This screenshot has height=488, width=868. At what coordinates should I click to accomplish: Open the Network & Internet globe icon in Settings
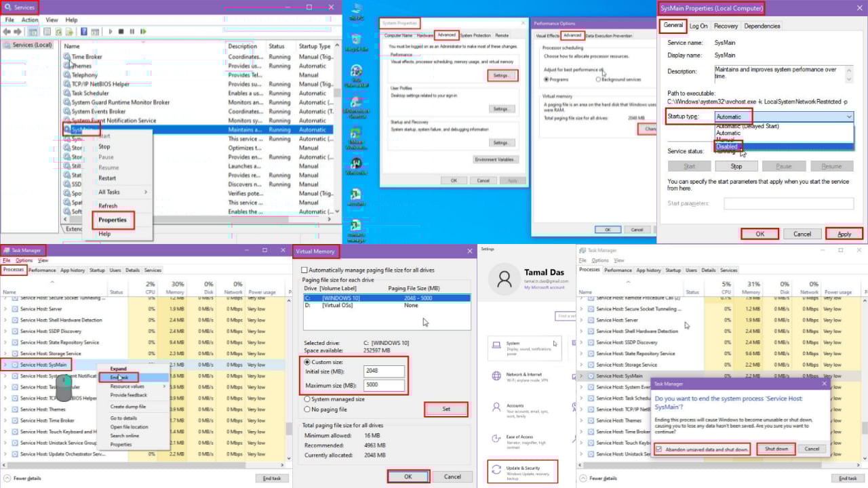496,375
